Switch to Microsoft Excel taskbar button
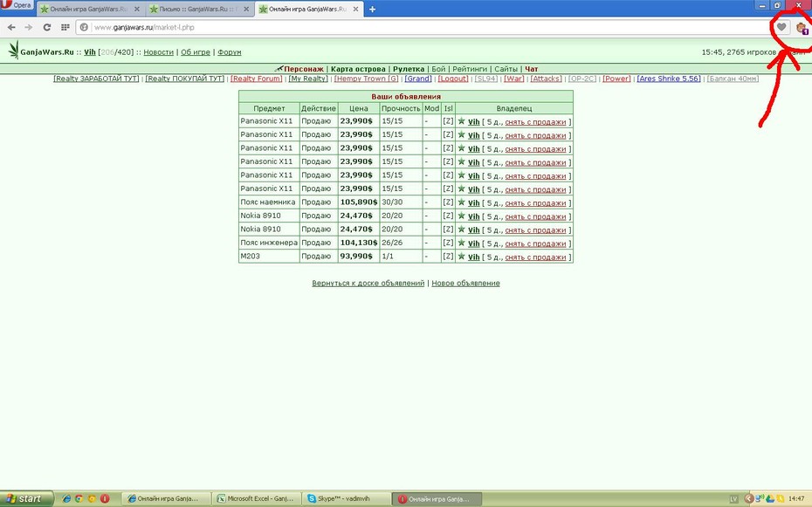Viewport: 812px width, 507px height. click(x=257, y=499)
